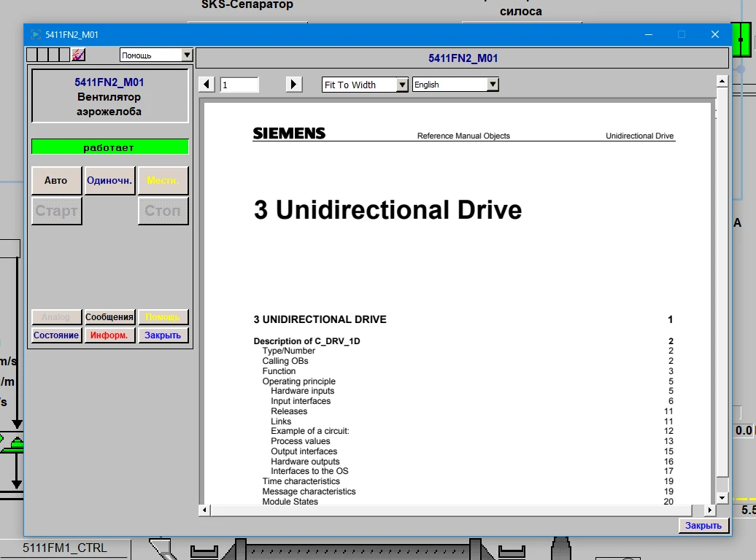756x560 pixels.
Task: Click 'Message characteristics' contents entry
Action: pos(309,491)
